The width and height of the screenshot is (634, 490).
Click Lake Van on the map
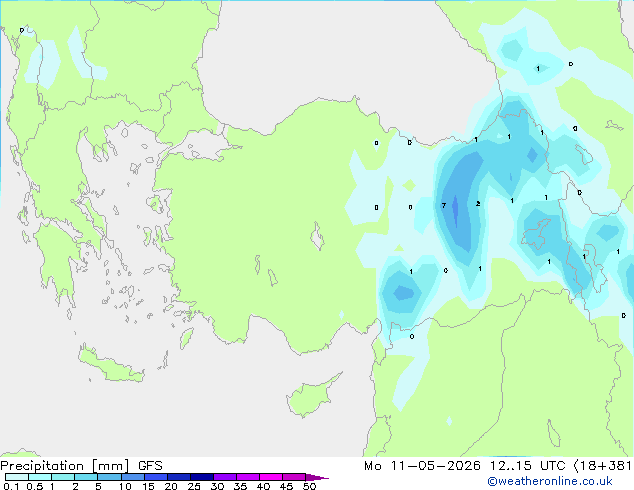pos(537,234)
